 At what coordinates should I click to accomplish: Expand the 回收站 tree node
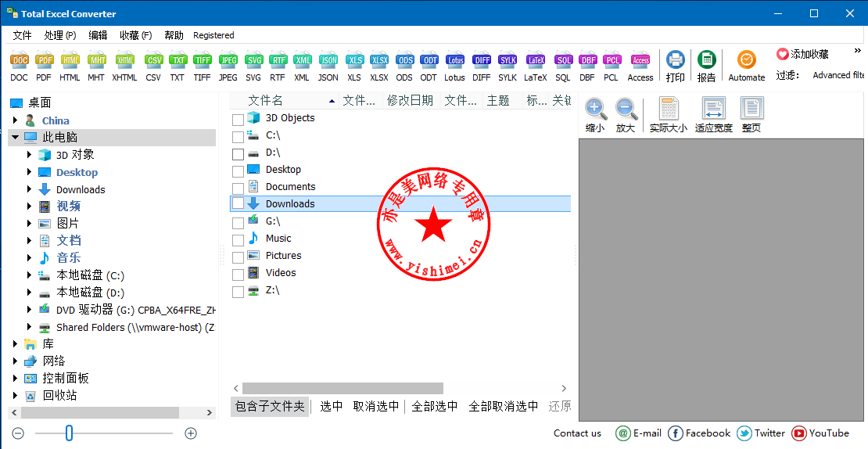tap(16, 395)
